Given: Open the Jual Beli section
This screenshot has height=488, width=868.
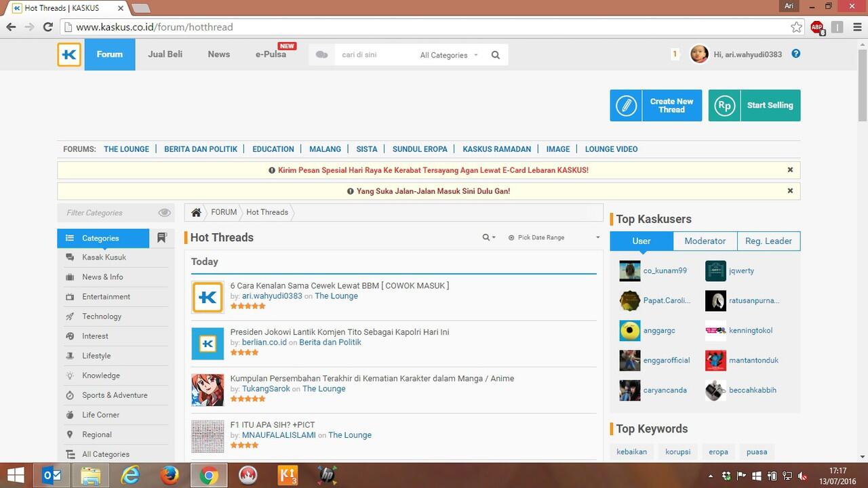Looking at the screenshot, I should 165,54.
